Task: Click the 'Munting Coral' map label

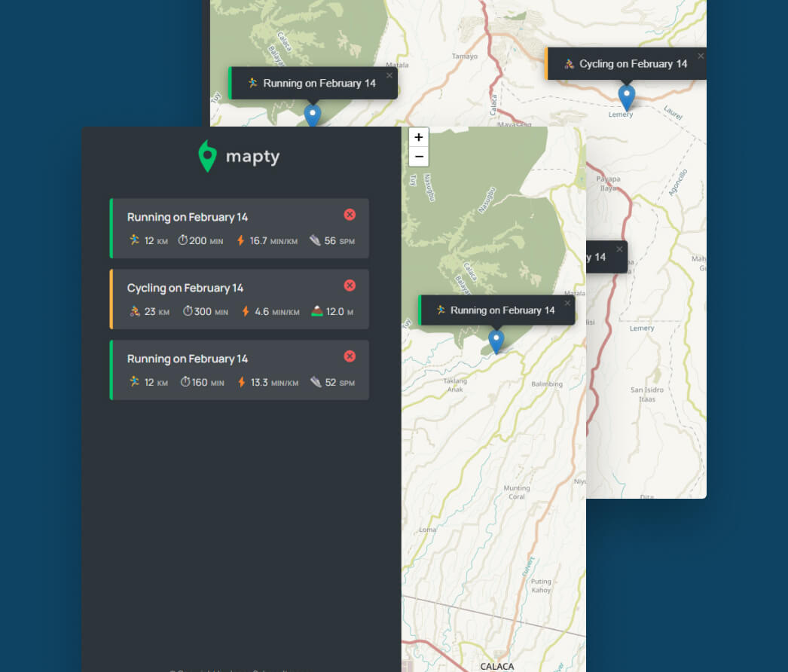Action: point(517,492)
